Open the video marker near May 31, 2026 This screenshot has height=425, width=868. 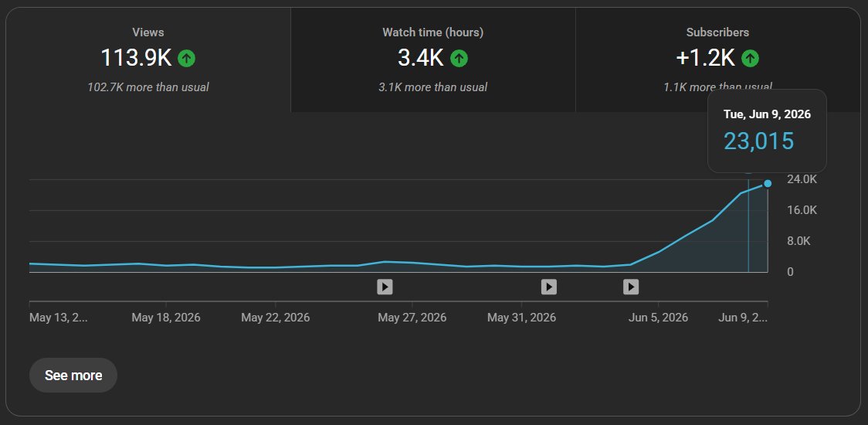pyautogui.click(x=548, y=287)
